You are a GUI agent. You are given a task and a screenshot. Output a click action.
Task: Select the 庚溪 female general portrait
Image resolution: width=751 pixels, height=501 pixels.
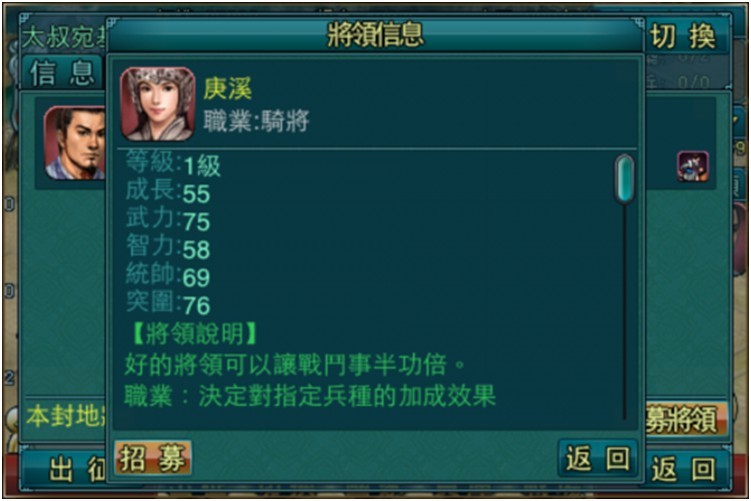158,104
